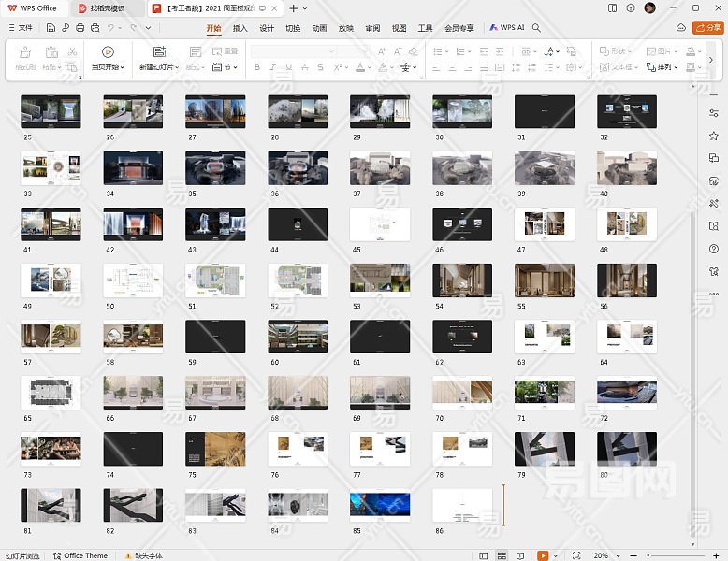Viewport: 728px width, 561px height.
Task: Click the WPS AI button
Action: click(x=507, y=28)
